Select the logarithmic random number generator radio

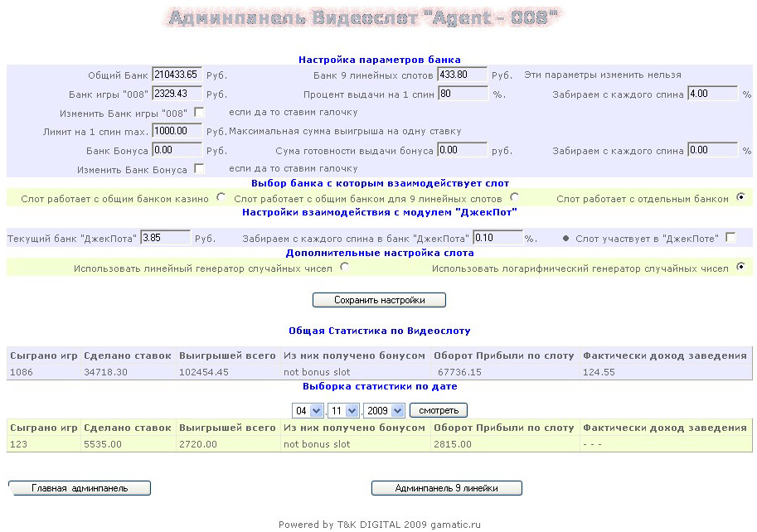point(740,268)
